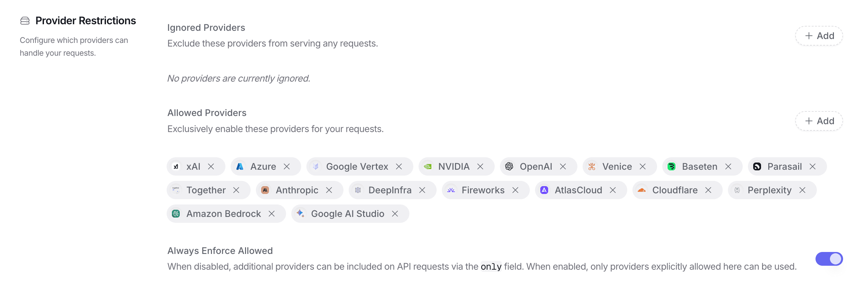868x289 pixels.
Task: Remove Together from allowed providers
Action: [236, 190]
